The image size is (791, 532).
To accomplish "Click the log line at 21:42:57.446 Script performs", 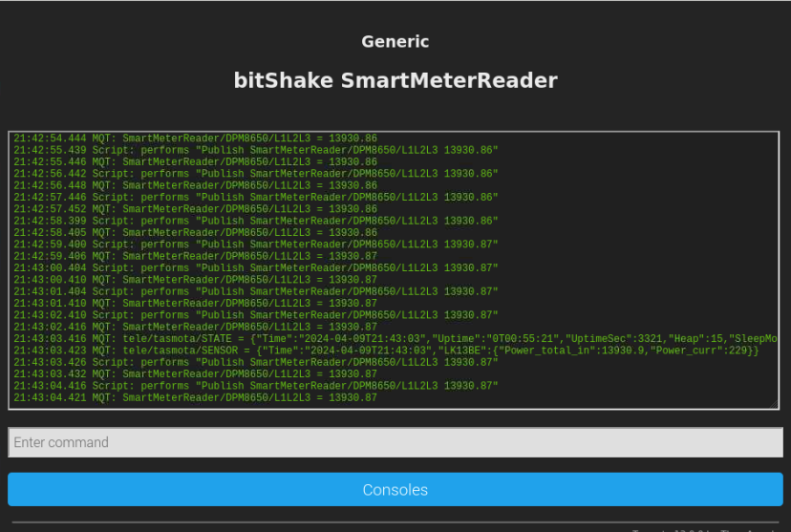I will (256, 197).
